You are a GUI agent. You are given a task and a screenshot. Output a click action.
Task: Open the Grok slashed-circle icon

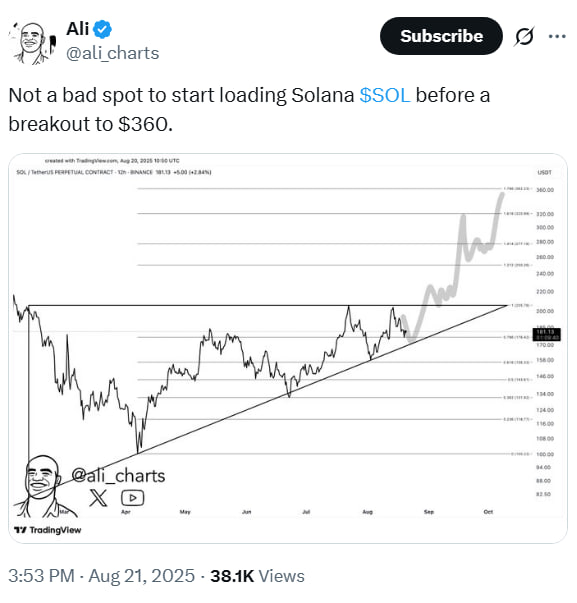coord(524,37)
